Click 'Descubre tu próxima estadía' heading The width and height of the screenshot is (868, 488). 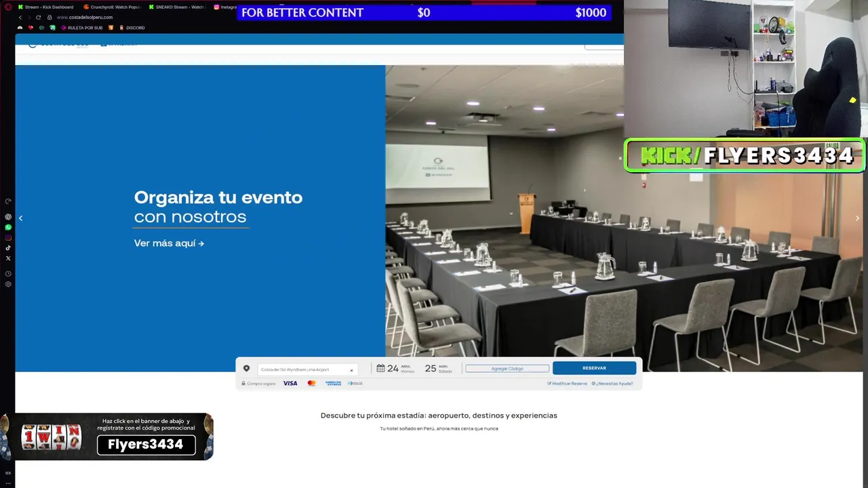439,415
